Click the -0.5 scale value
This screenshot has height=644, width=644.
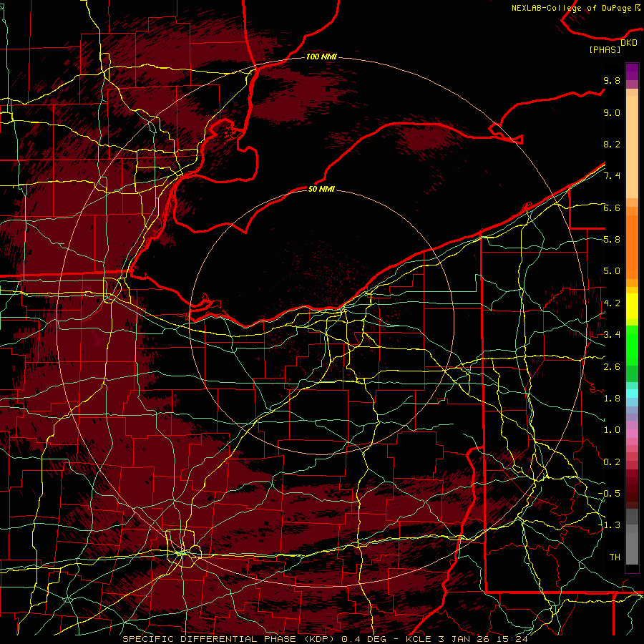[x=609, y=494]
